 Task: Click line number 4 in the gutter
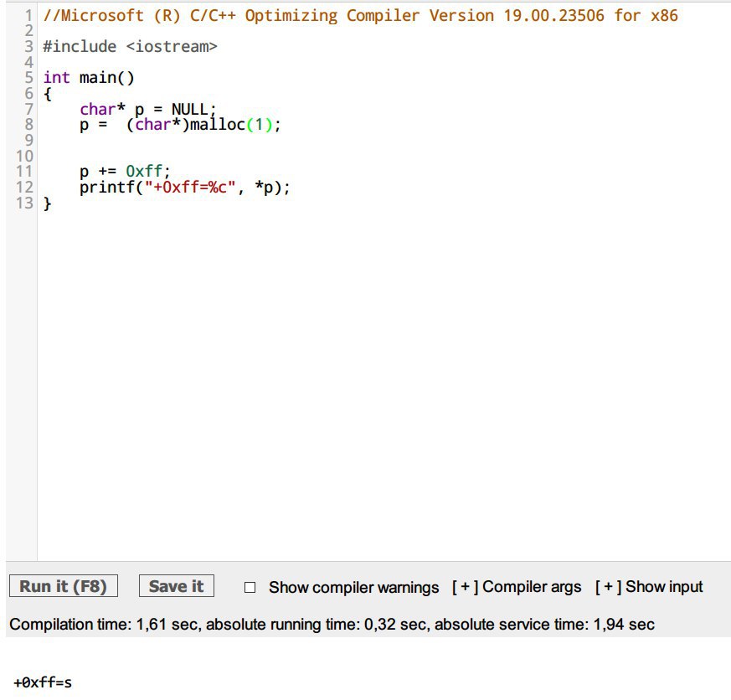pos(29,62)
